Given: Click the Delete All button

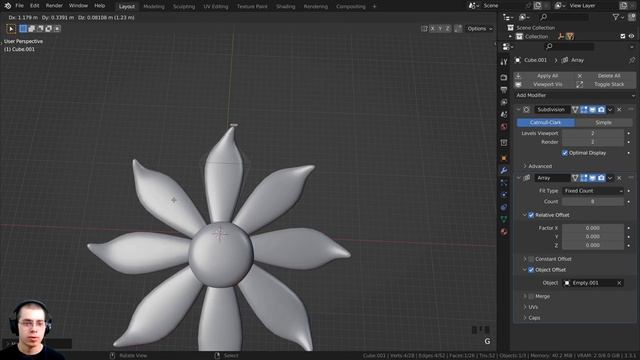Looking at the screenshot, I should tap(605, 76).
